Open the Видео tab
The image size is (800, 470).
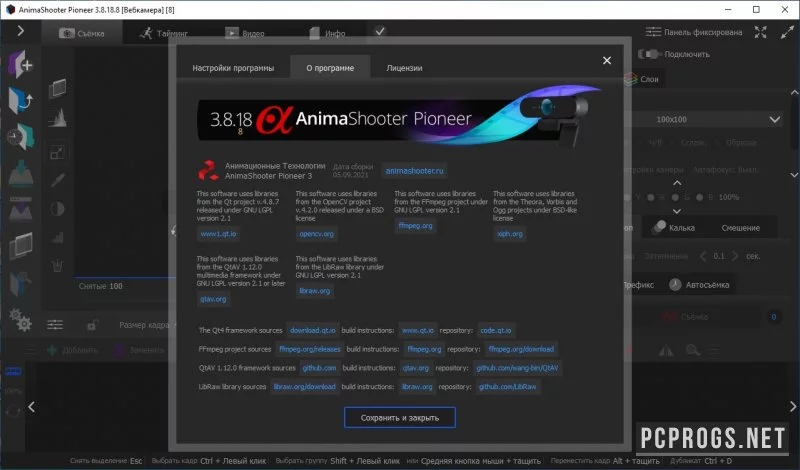point(245,33)
